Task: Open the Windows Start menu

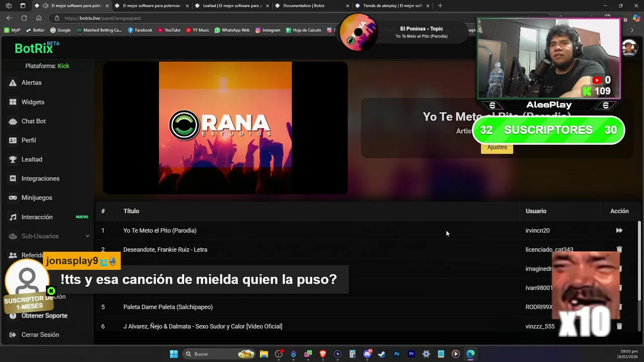Action: (x=174, y=354)
